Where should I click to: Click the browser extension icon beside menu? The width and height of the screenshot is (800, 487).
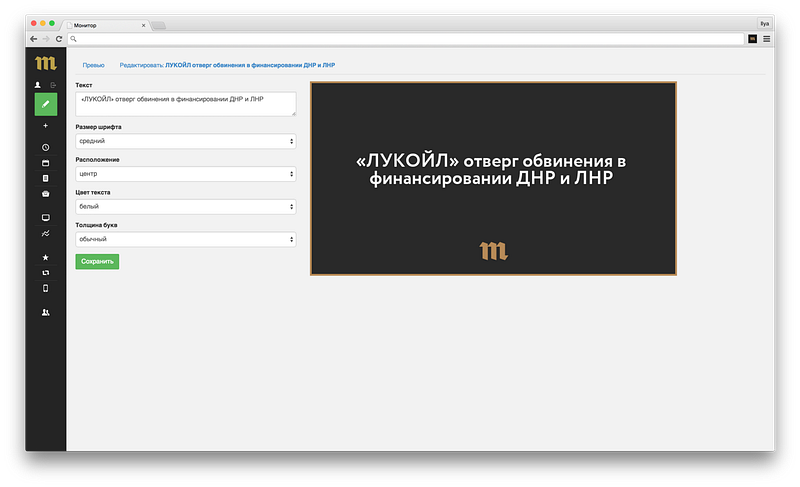coord(752,39)
